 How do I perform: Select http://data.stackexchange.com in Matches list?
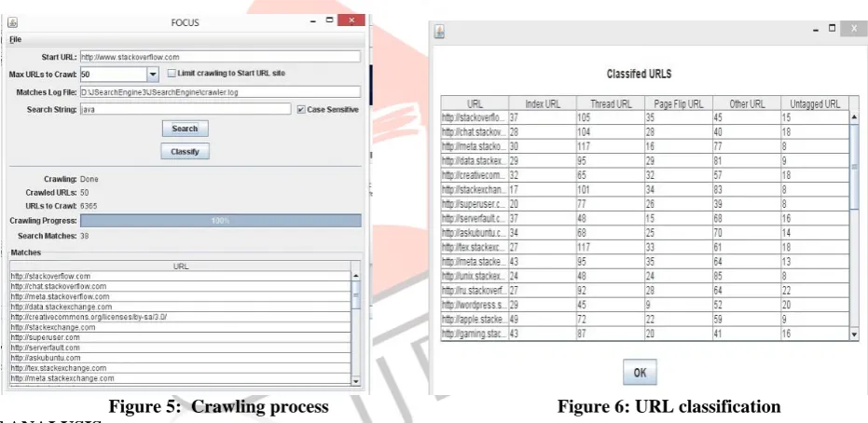pyautogui.click(x=180, y=307)
